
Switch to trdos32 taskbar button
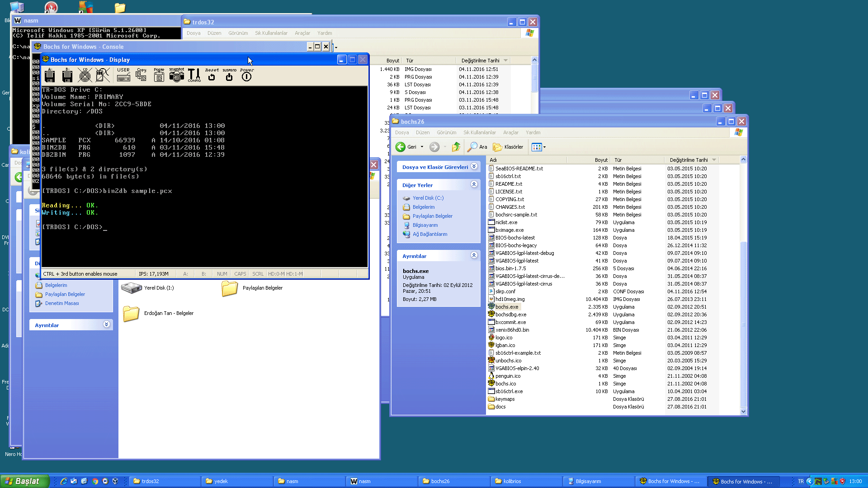(x=165, y=481)
